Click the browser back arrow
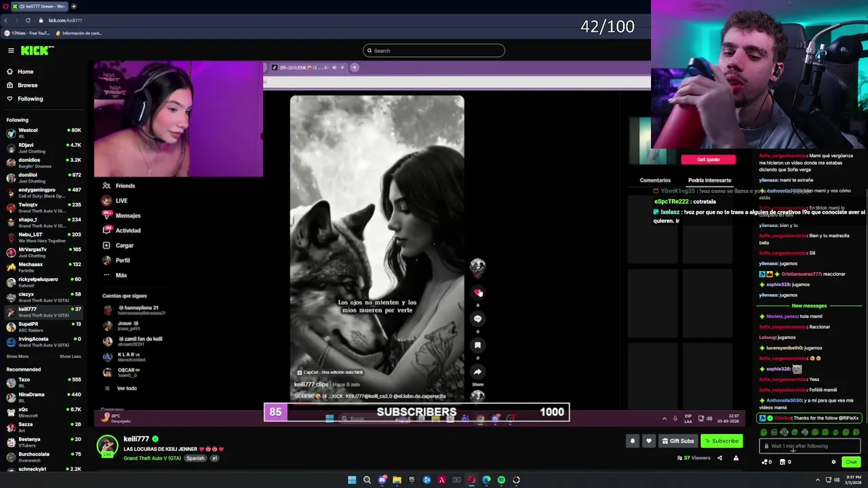Viewport: 868px width, 488px height. [6, 20]
